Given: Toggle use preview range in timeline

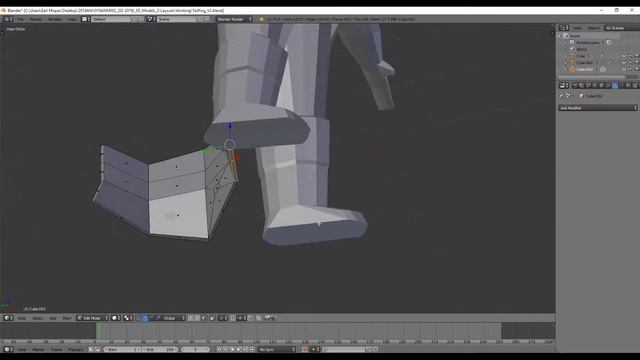Looking at the screenshot, I should (91, 349).
